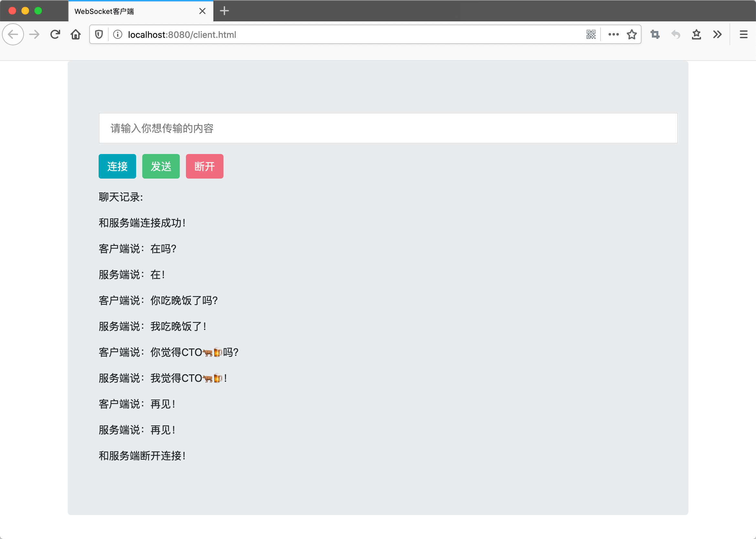Click the 断开 disconnect button
Screen dimensions: 756x539
click(x=204, y=166)
